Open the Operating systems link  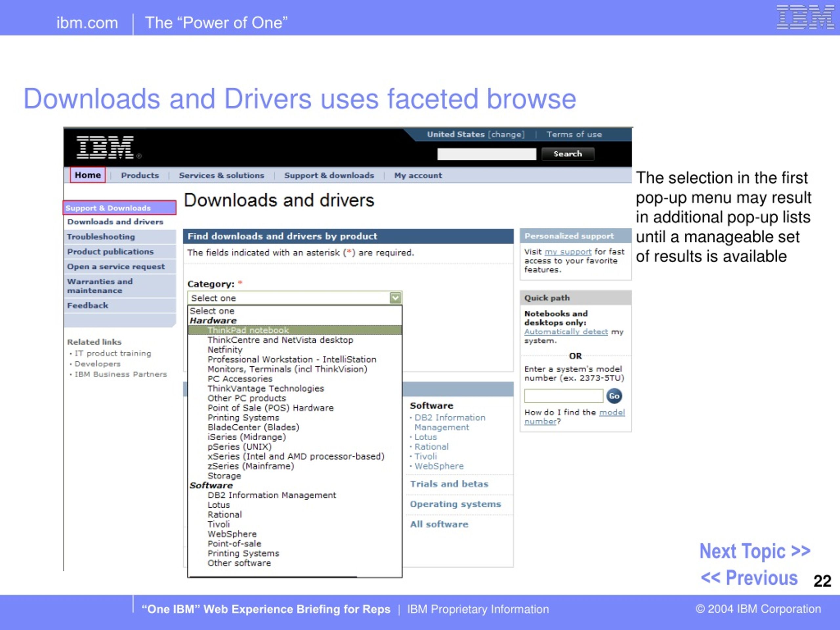[455, 504]
